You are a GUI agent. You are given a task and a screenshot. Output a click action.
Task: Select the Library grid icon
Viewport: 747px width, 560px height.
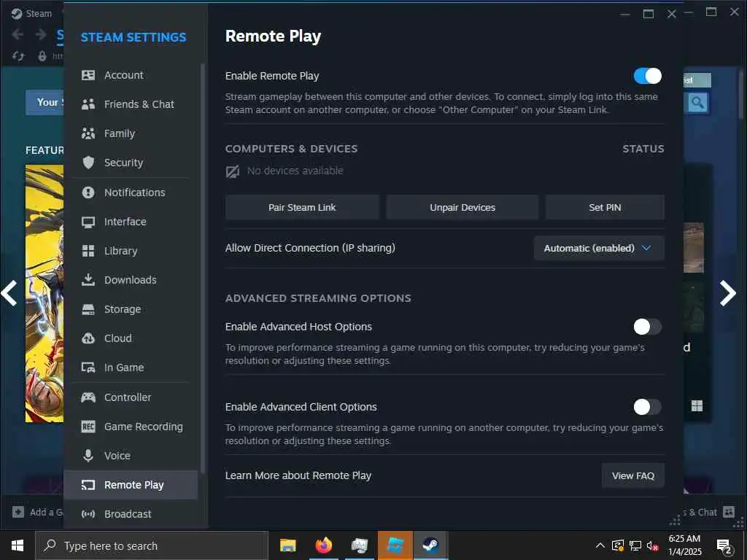pyautogui.click(x=88, y=251)
